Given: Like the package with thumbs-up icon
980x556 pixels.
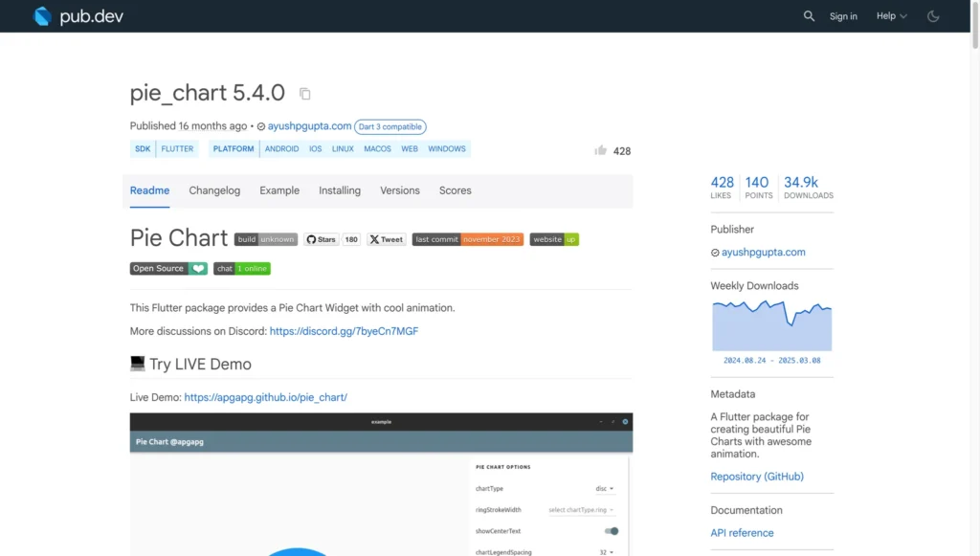Looking at the screenshot, I should tap(601, 150).
